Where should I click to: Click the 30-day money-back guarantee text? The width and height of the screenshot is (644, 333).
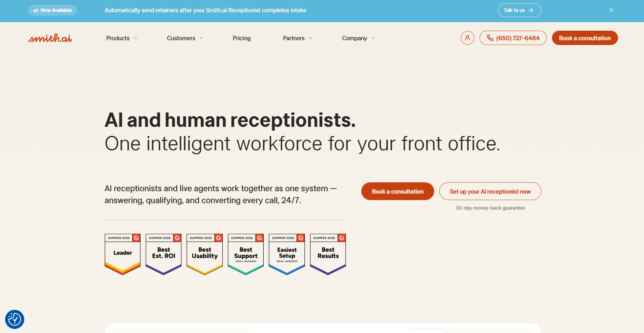pos(490,208)
